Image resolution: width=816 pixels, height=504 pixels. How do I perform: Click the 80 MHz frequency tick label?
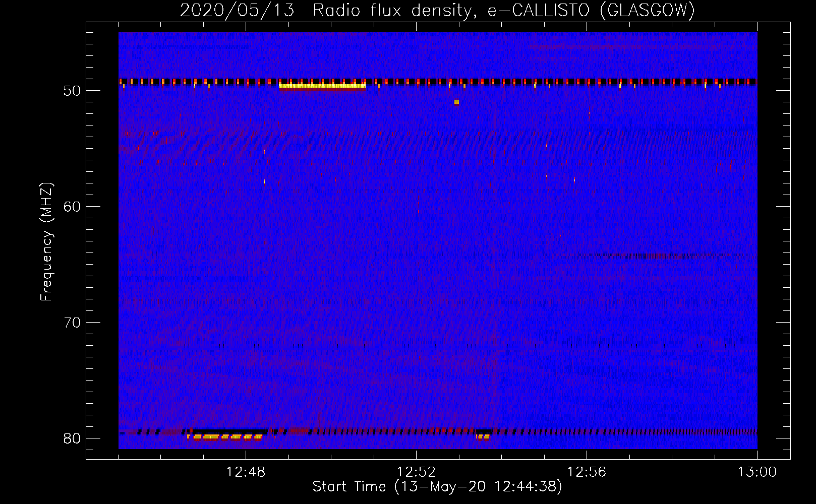click(73, 438)
